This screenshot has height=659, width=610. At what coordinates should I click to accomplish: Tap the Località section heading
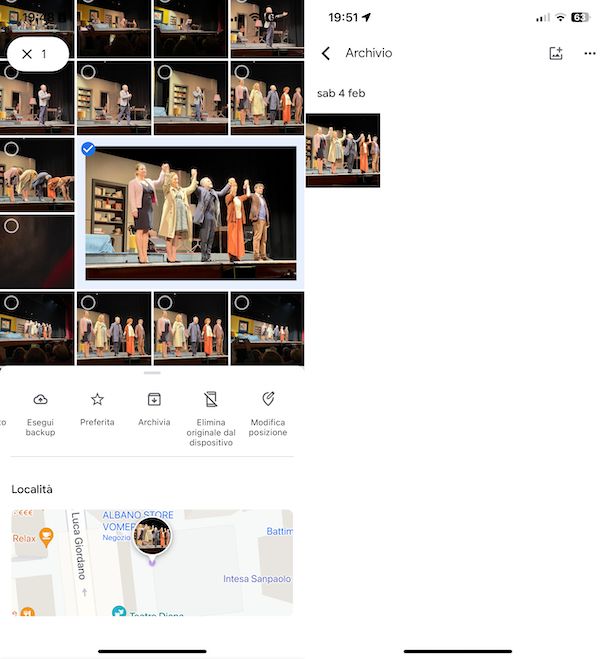point(32,489)
